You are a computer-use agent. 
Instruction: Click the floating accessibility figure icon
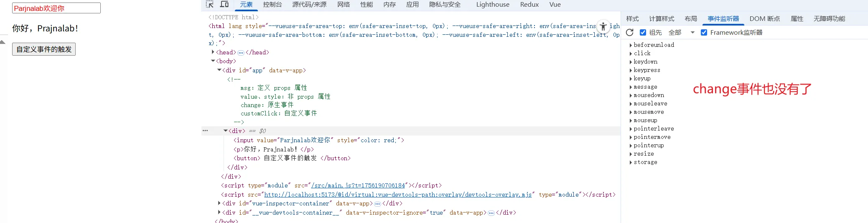pyautogui.click(x=603, y=27)
